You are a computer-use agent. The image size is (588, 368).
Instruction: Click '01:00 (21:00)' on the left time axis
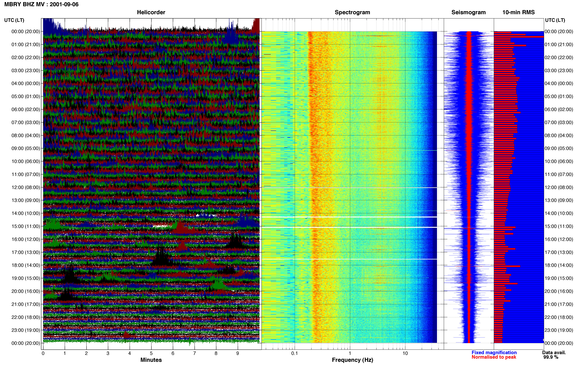coord(26,45)
